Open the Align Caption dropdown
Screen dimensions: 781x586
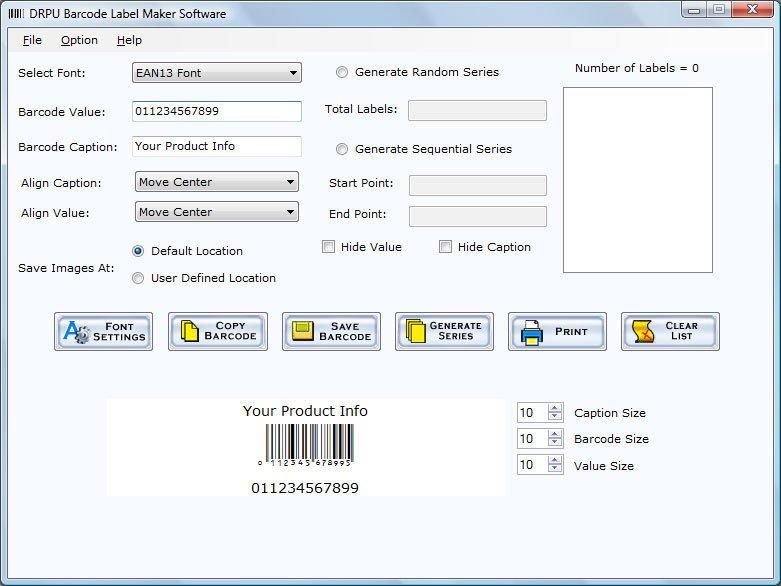click(217, 182)
